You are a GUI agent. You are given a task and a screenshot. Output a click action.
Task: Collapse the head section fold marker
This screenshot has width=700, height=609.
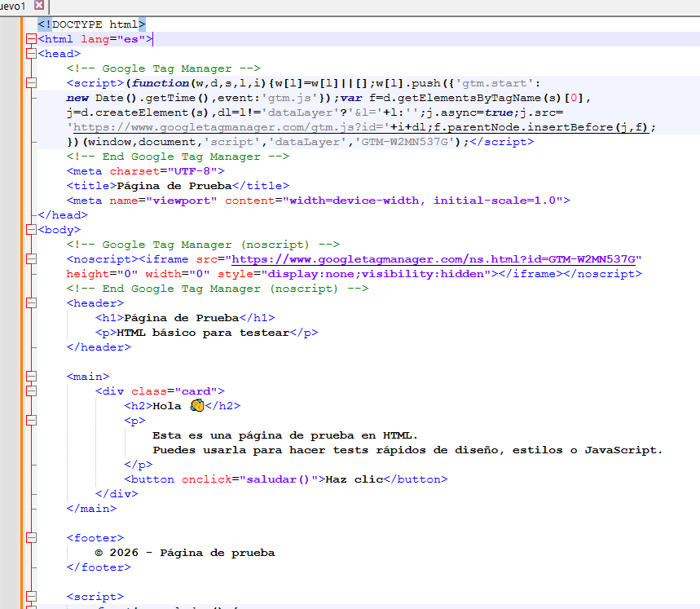32,54
